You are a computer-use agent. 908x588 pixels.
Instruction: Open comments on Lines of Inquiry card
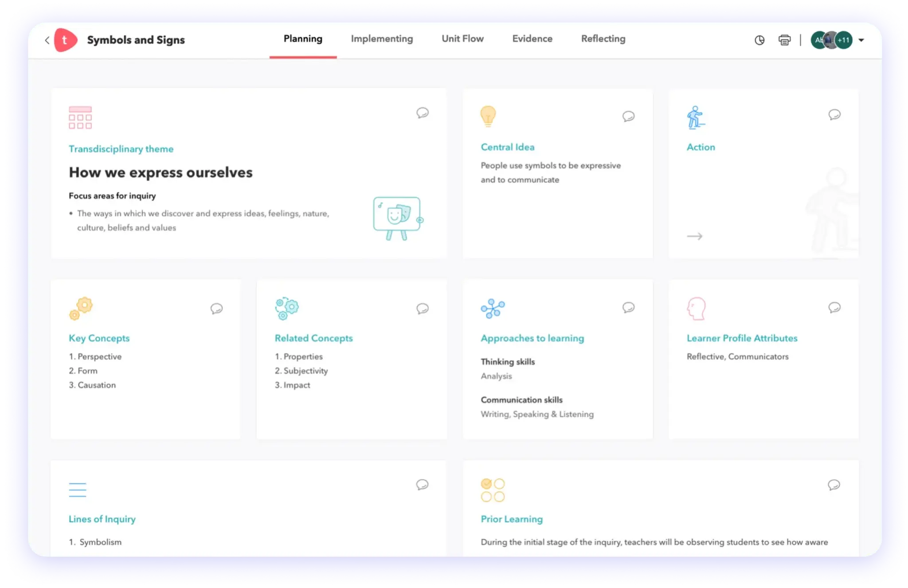point(422,485)
